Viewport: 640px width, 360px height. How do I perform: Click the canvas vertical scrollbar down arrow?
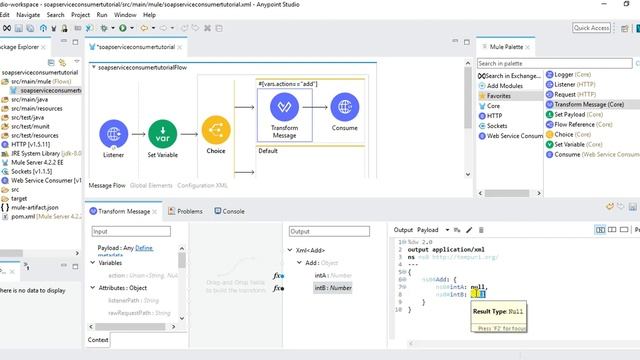tap(468, 174)
